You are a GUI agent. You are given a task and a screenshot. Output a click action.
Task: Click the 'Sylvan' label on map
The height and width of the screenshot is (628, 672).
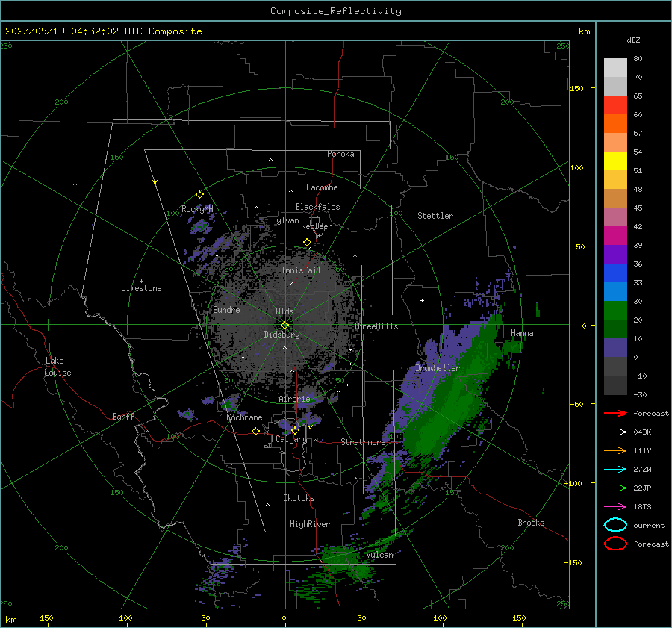pos(285,220)
